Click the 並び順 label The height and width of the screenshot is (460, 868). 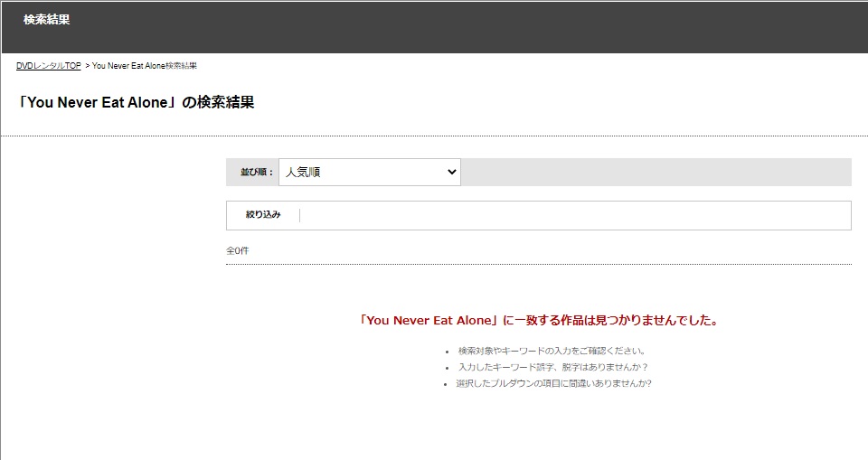tap(257, 172)
